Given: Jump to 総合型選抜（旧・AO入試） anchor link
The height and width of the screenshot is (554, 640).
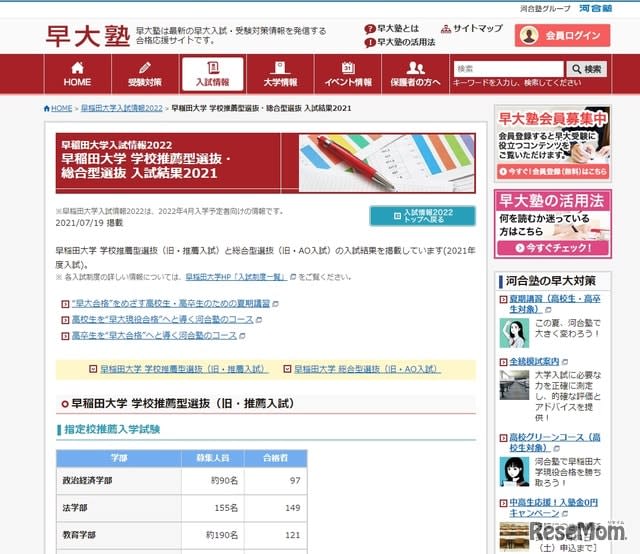Looking at the screenshot, I should (x=367, y=369).
